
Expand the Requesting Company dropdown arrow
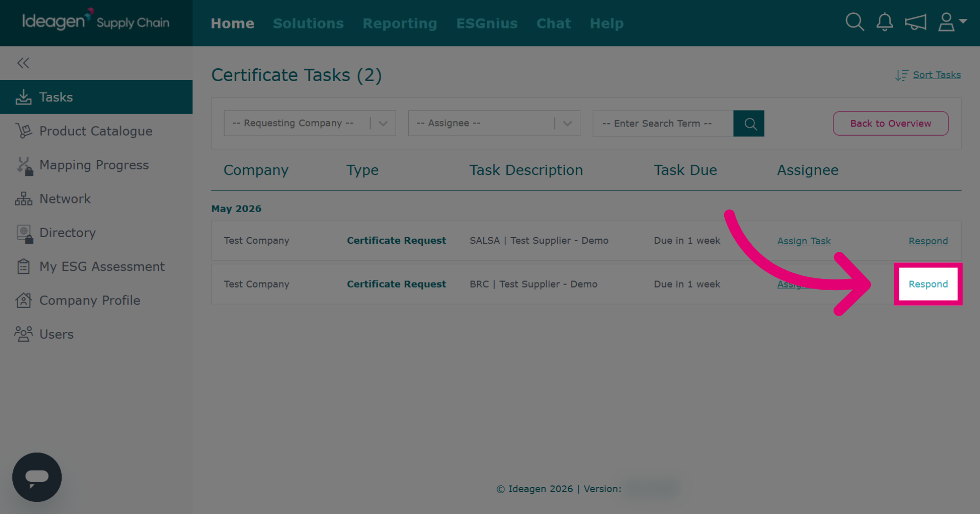pyautogui.click(x=383, y=123)
